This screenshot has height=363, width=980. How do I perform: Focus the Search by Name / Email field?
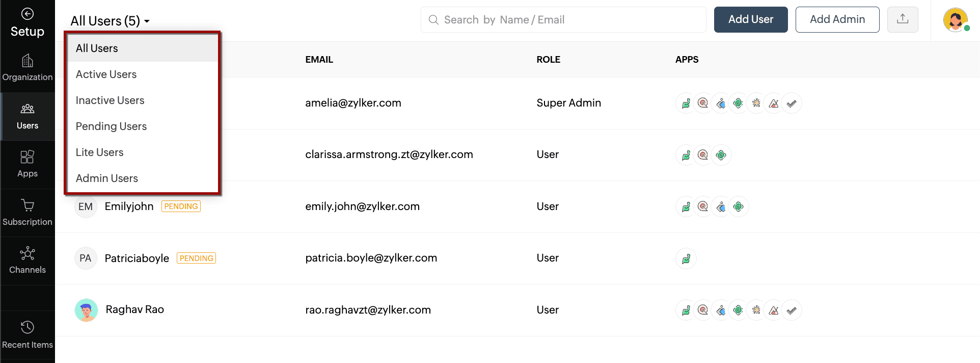pos(563,20)
